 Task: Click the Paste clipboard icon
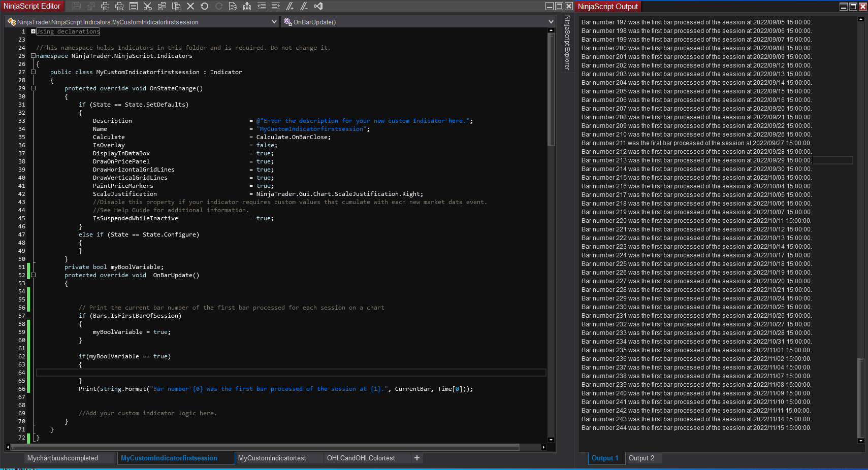click(x=176, y=6)
